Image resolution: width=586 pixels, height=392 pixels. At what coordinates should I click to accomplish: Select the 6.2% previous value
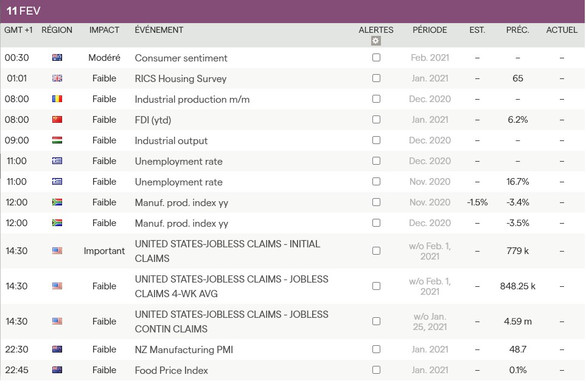[x=518, y=120]
